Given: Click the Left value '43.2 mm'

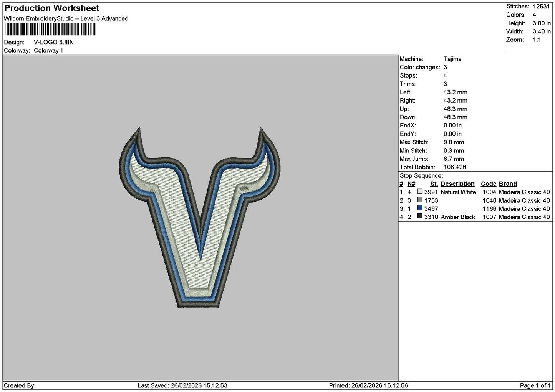Looking at the screenshot, I should coord(456,93).
